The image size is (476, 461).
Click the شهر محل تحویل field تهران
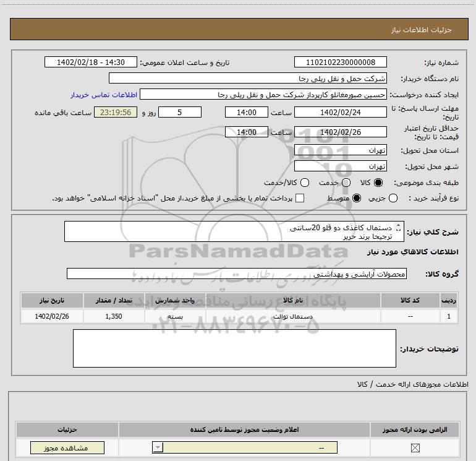coord(340,166)
